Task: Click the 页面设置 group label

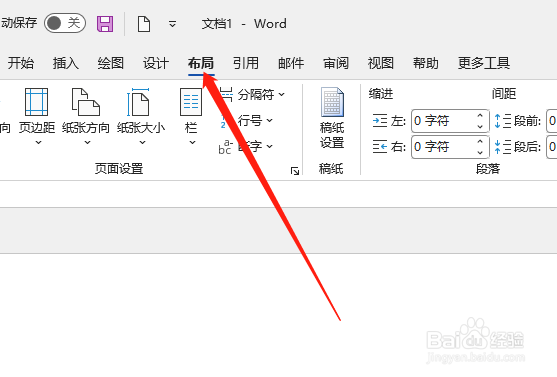Action: click(x=119, y=168)
